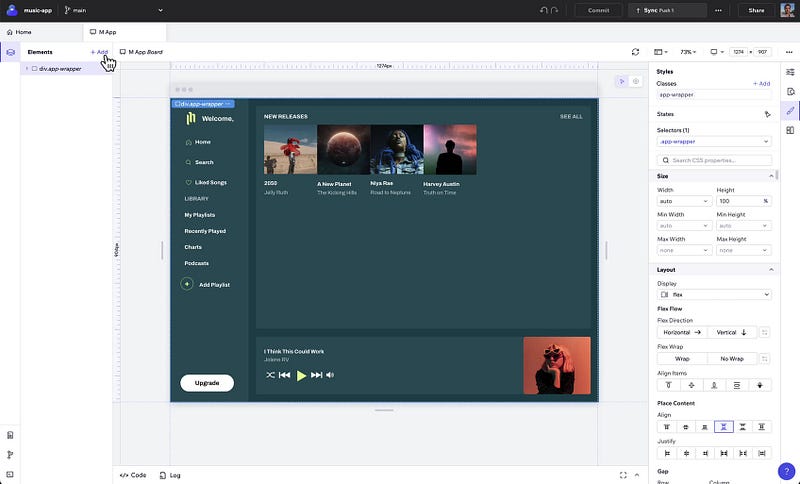Open the Code panel tab
800x484 pixels.
coord(133,475)
